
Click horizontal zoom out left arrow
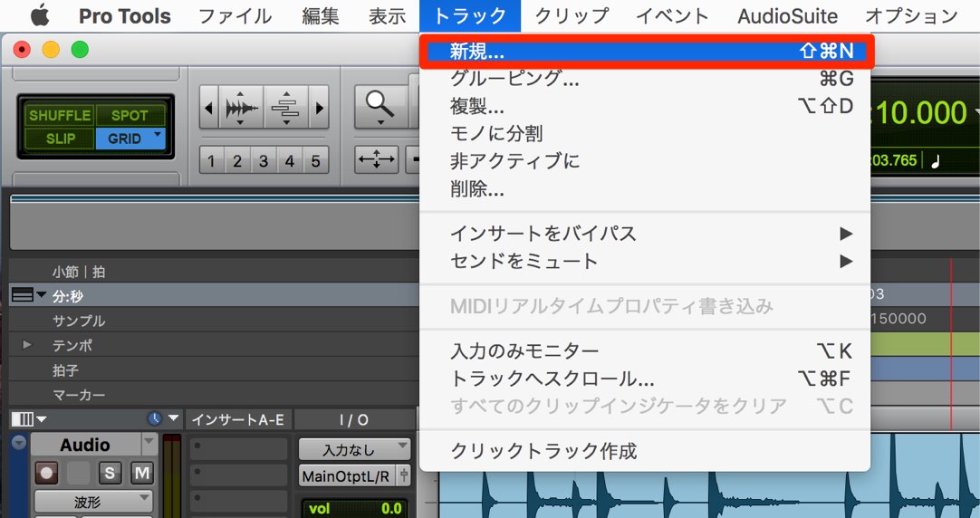click(x=208, y=108)
